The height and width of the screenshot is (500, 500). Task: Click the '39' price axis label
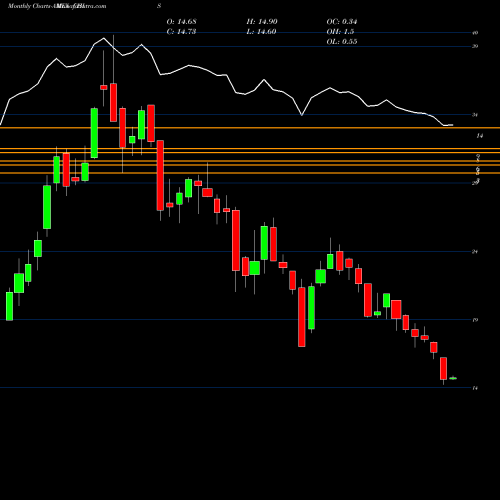[475, 46]
